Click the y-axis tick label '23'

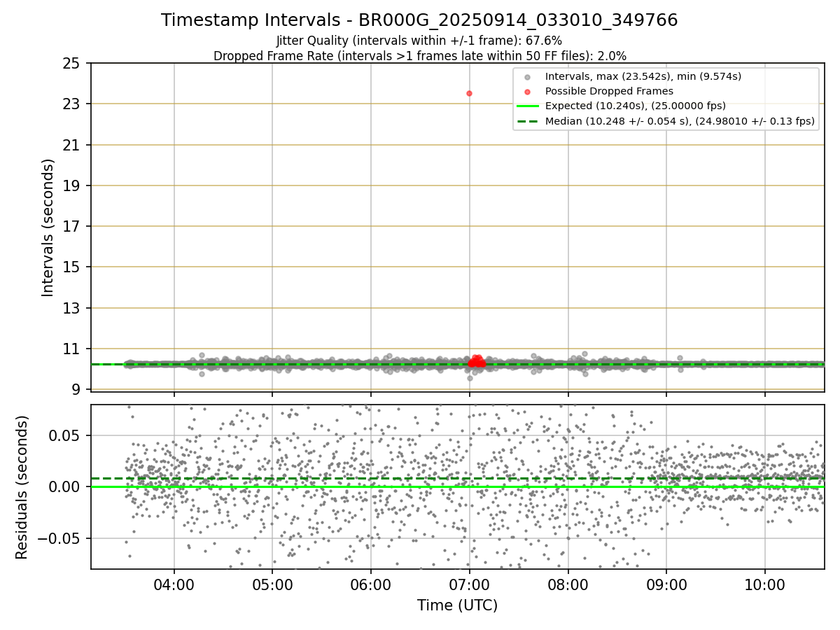[72, 104]
